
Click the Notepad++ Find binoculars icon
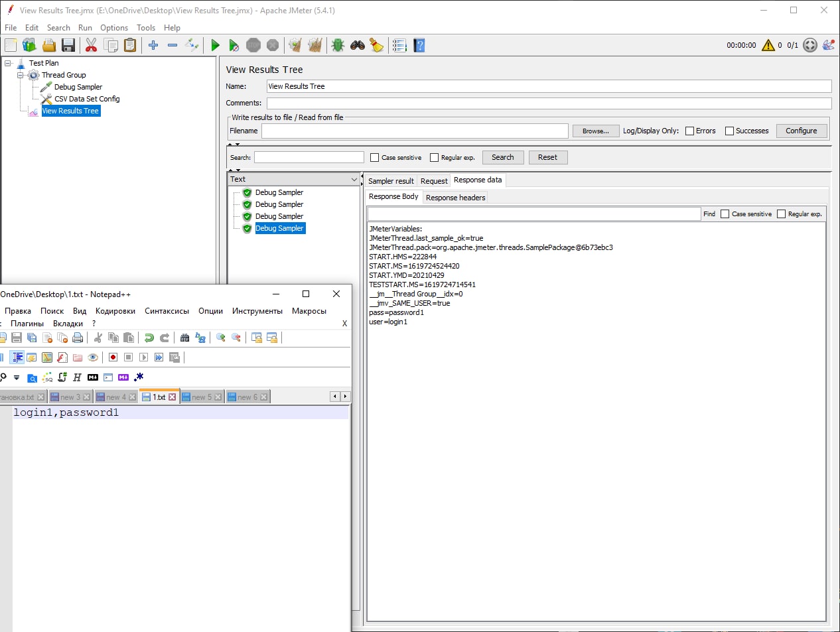tap(185, 338)
